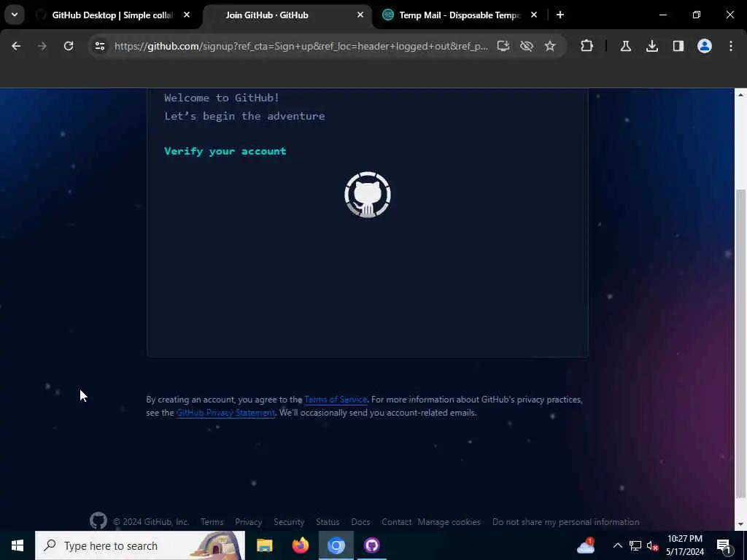Bookmark this page with the star icon
Screen dimensions: 747x560
point(550,46)
